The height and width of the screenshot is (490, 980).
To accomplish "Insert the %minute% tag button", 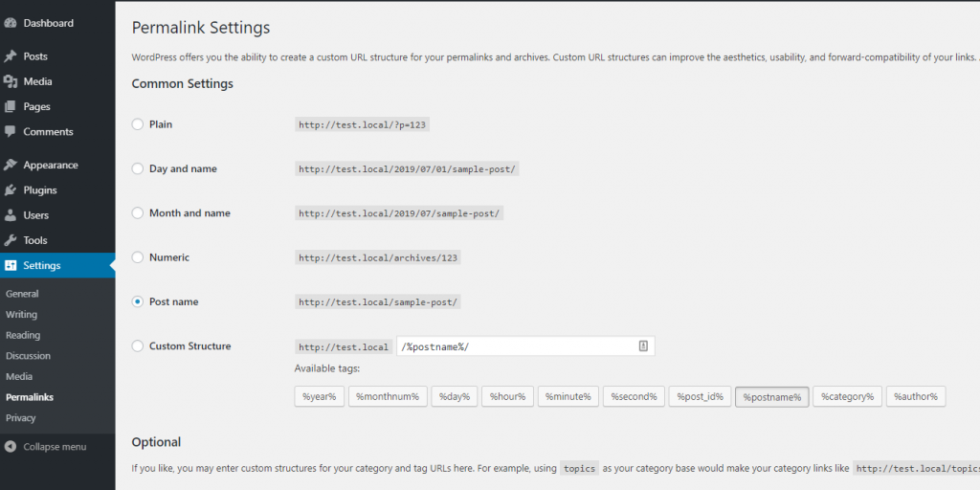I will 568,396.
